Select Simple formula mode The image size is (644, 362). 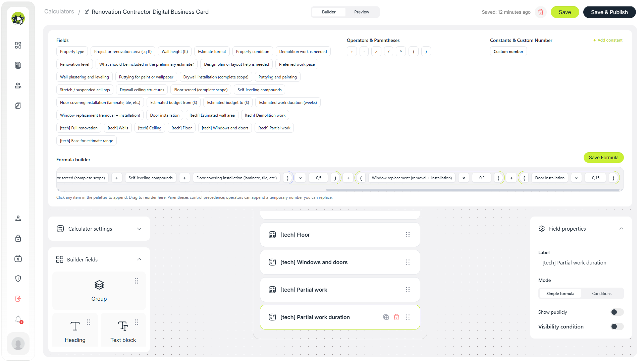(x=560, y=294)
